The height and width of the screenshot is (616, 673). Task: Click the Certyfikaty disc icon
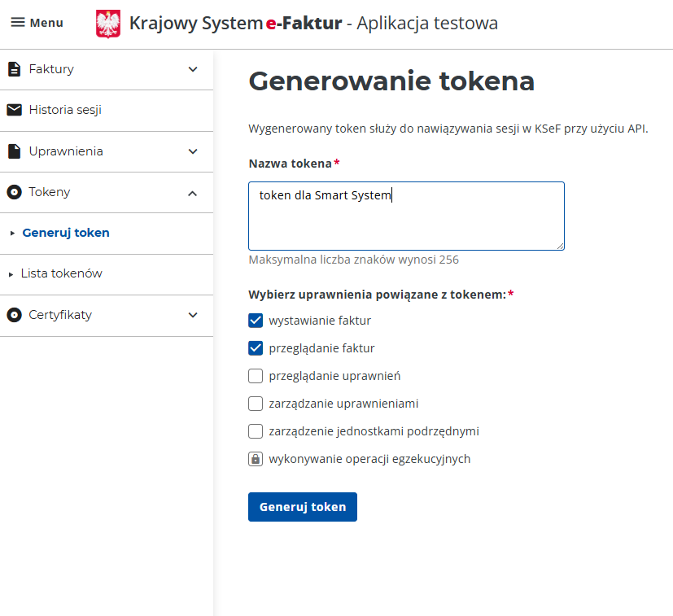[x=14, y=315]
